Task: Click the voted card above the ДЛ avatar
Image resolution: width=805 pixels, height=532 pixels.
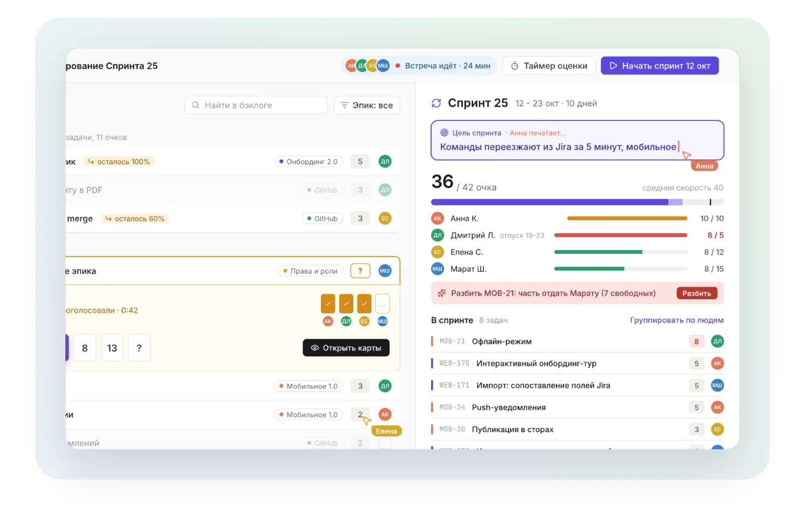Action: (x=346, y=304)
